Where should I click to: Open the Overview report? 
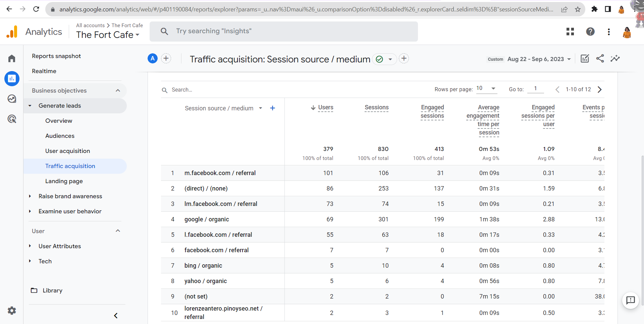pos(59,121)
